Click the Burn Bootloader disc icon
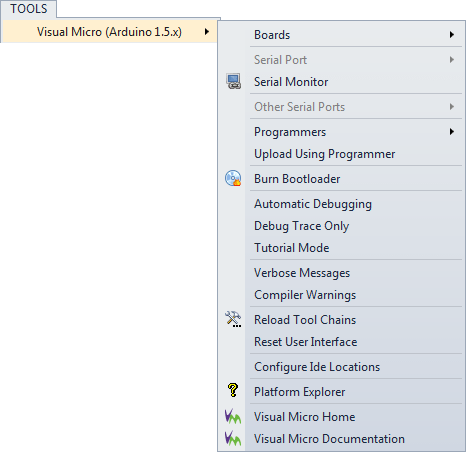 [233, 178]
